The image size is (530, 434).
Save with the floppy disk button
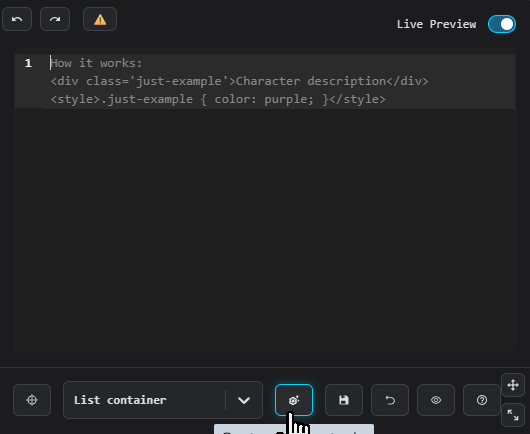click(344, 400)
